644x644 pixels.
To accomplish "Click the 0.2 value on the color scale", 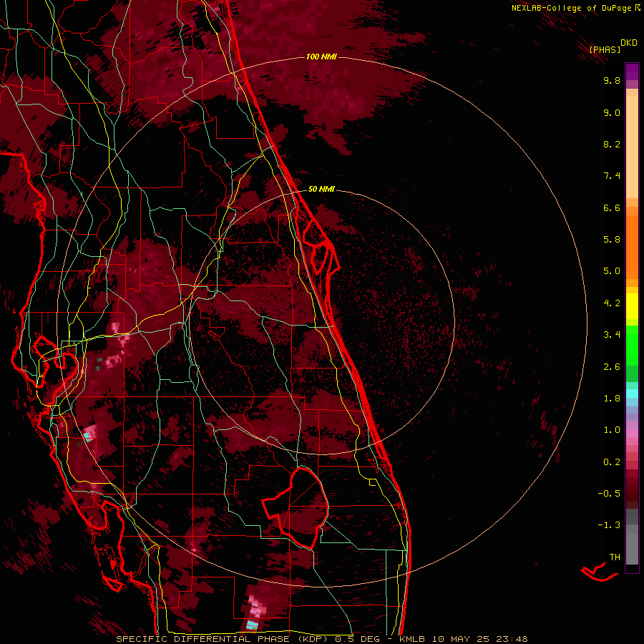I will coord(612,462).
